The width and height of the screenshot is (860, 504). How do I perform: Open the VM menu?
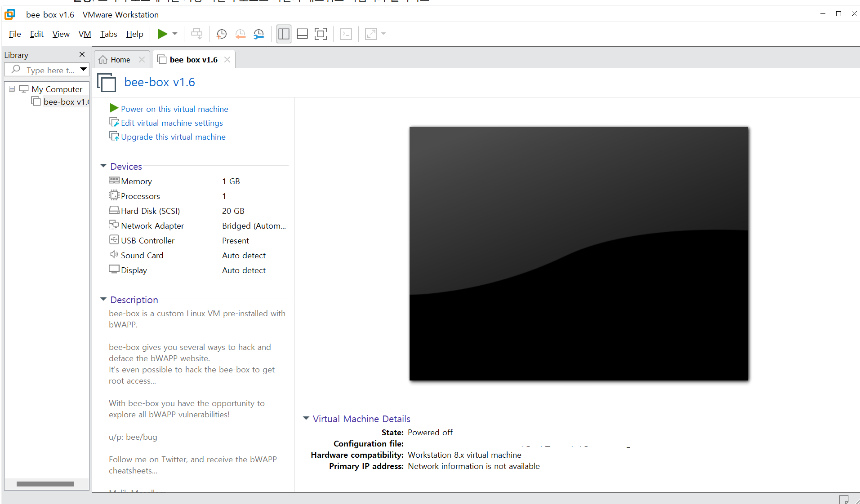click(x=85, y=34)
